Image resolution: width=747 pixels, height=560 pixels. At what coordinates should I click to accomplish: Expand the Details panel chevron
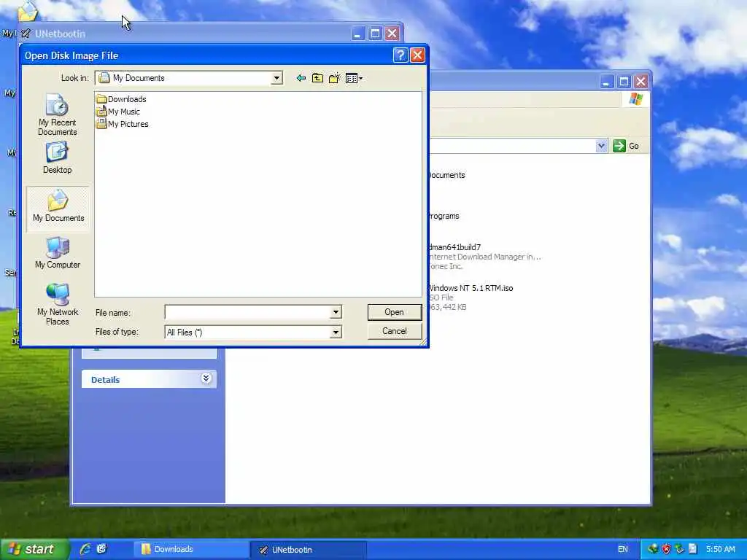(206, 378)
